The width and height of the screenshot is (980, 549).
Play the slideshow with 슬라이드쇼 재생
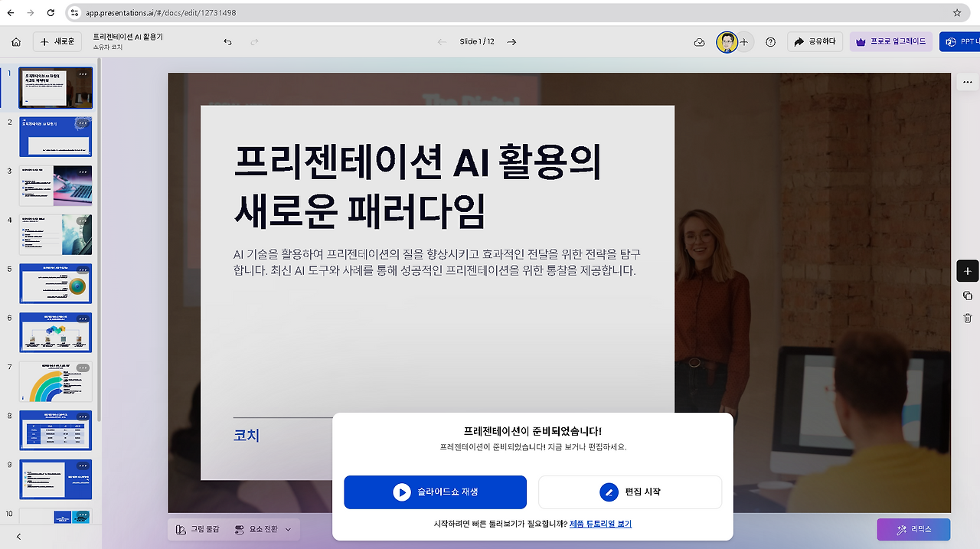435,492
